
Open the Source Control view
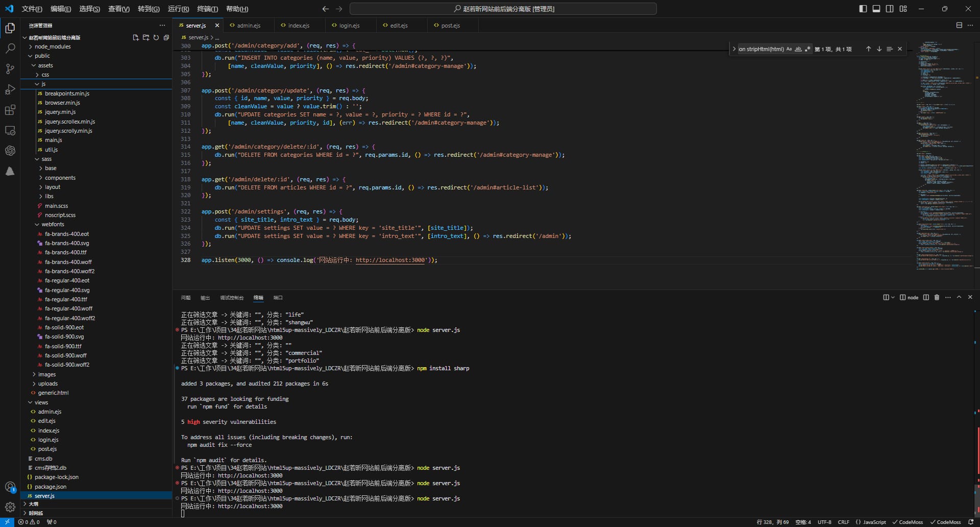pos(10,69)
